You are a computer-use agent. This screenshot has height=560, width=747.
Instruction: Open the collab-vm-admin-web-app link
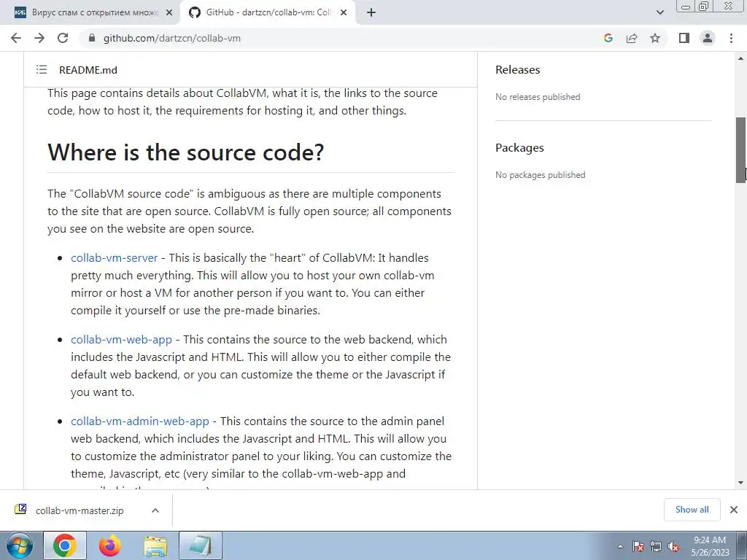(x=140, y=421)
